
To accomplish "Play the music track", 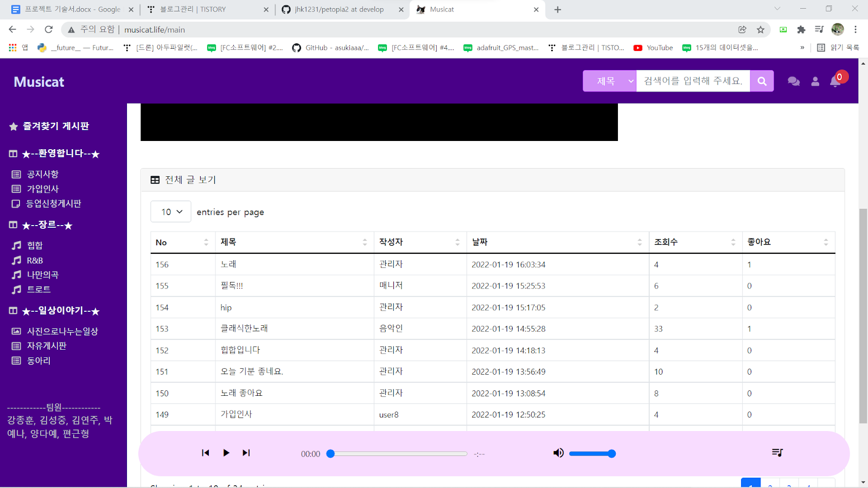I will point(226,453).
